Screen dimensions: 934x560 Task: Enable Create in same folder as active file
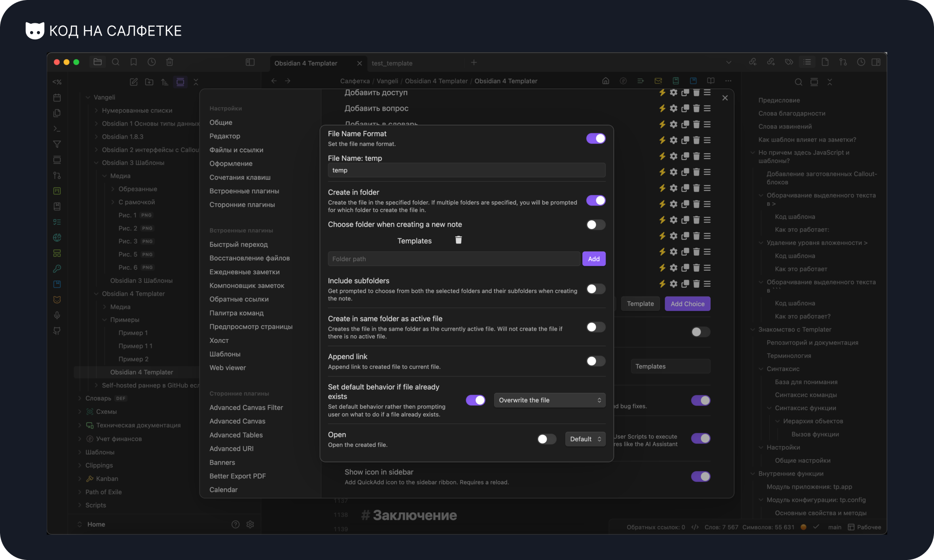pos(596,327)
